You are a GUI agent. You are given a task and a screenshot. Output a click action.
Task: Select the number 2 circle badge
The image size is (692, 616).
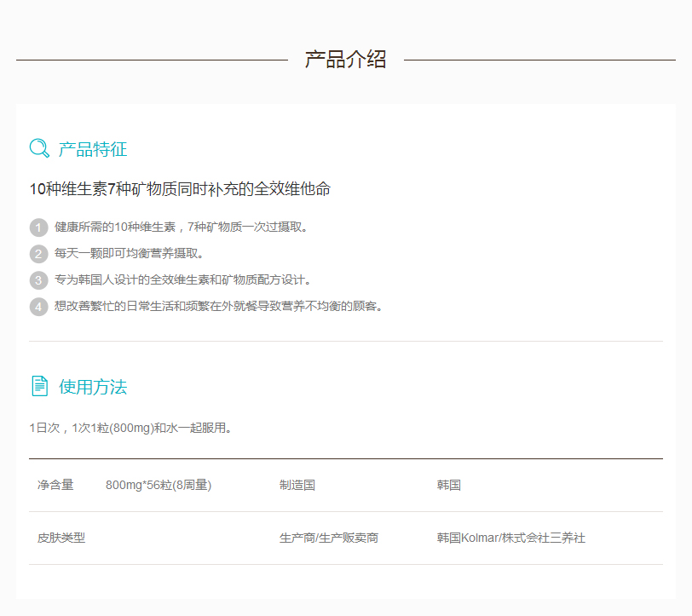pos(38,254)
